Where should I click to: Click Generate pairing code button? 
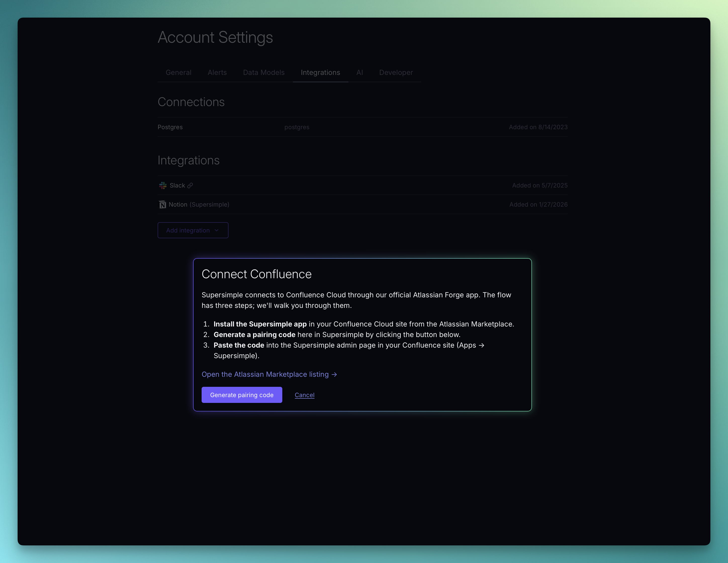pyautogui.click(x=242, y=395)
